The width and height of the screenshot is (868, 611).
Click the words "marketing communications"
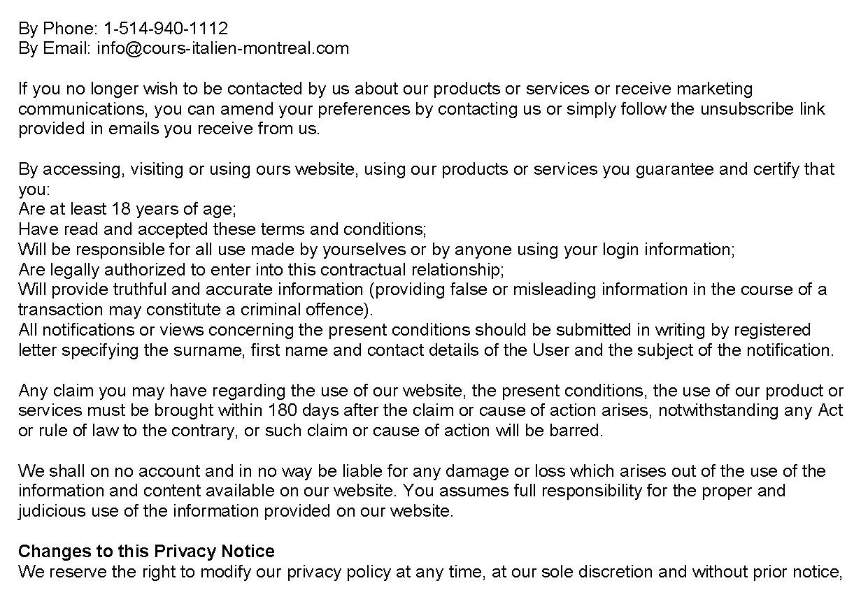point(705,89)
